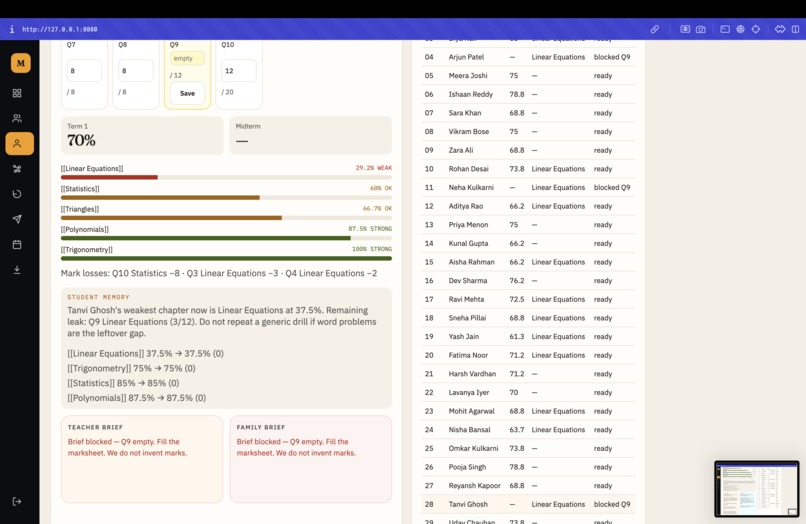Click the [[Trigonometry]] chapter label
This screenshot has height=524, width=806.
86,249
